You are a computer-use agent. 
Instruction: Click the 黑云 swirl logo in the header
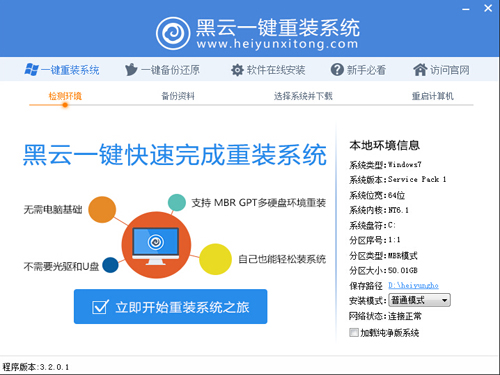pos(173,33)
